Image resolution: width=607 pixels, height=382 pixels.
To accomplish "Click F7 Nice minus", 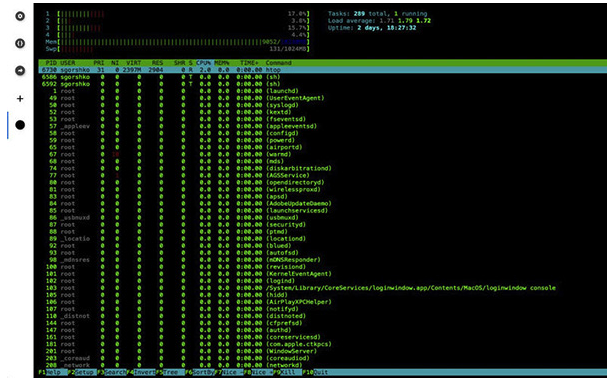I will [x=229, y=372].
